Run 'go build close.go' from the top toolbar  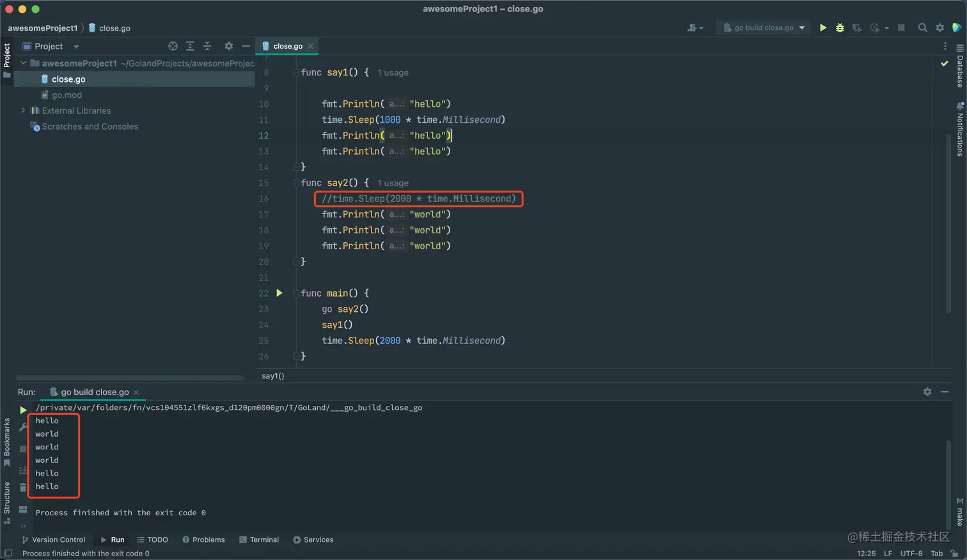823,27
